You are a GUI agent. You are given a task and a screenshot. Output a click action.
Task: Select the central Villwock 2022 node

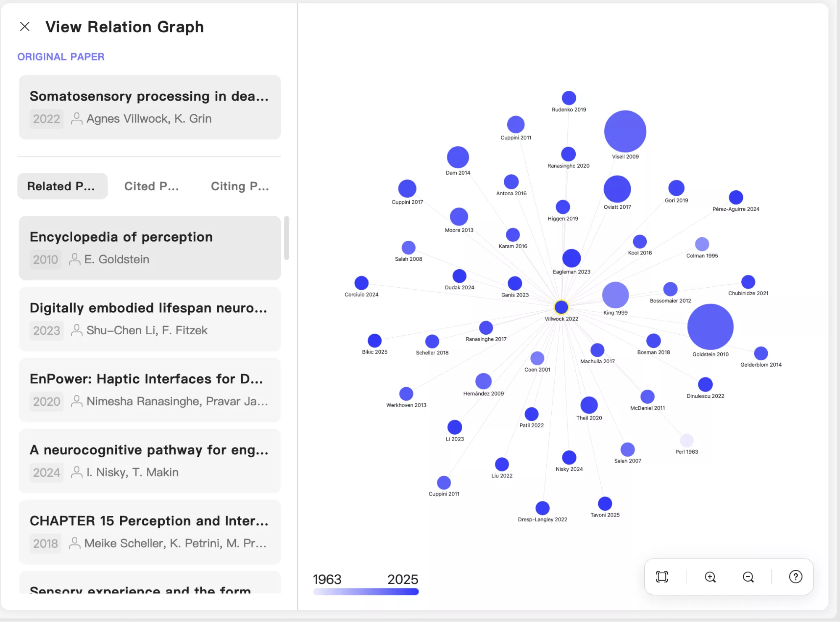click(561, 307)
